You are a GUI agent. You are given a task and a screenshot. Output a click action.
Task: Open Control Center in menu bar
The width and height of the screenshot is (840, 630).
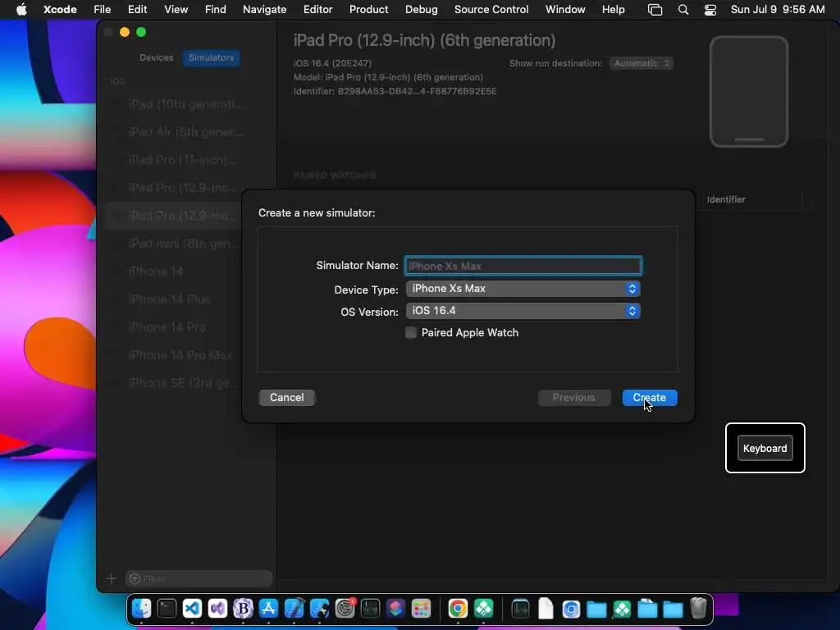pyautogui.click(x=710, y=10)
